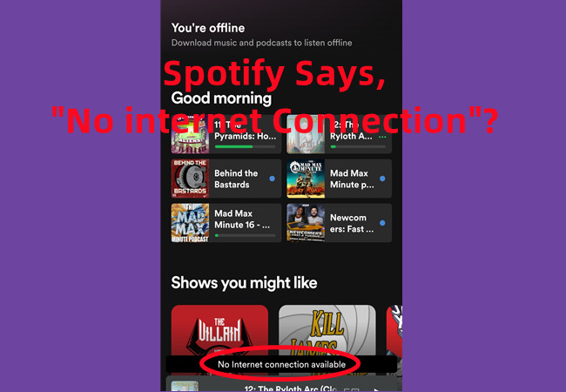Click the Pyramids episode green progress bar
Screen dimensions: 566x392
[x=245, y=146]
